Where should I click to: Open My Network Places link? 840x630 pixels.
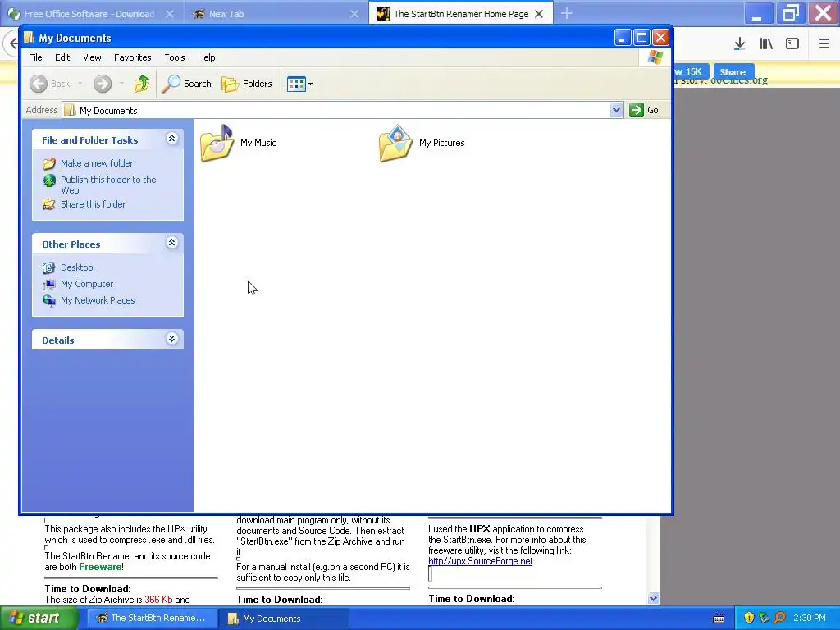98,300
